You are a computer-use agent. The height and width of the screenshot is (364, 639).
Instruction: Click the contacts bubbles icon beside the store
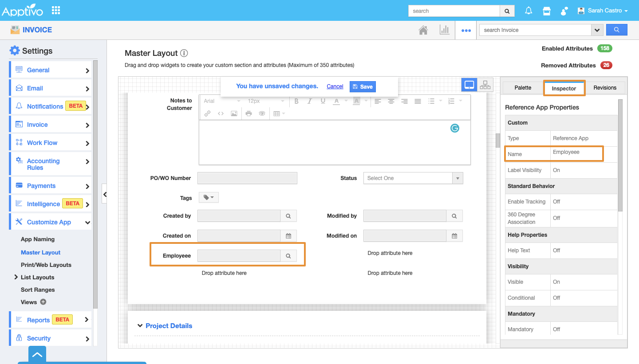coord(564,11)
